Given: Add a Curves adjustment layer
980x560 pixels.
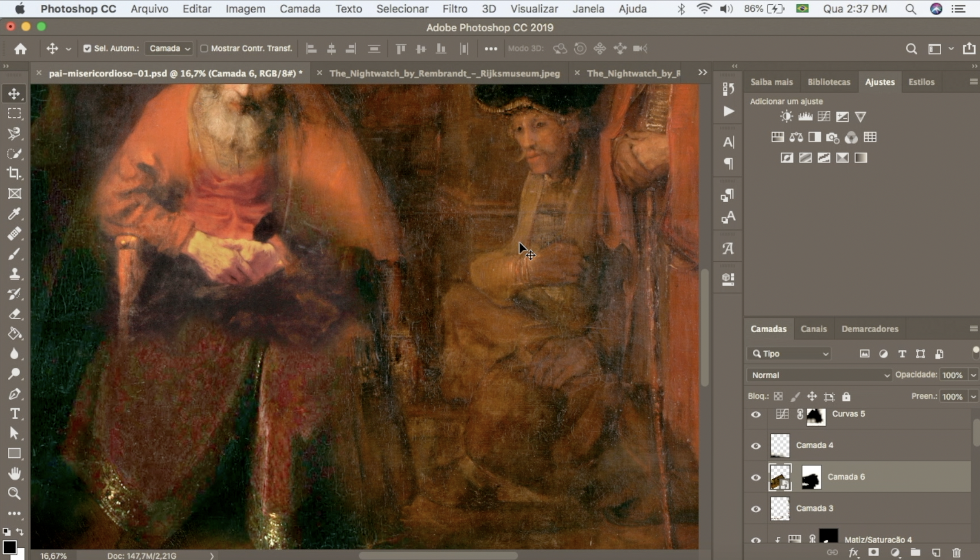Looking at the screenshot, I should 824,116.
